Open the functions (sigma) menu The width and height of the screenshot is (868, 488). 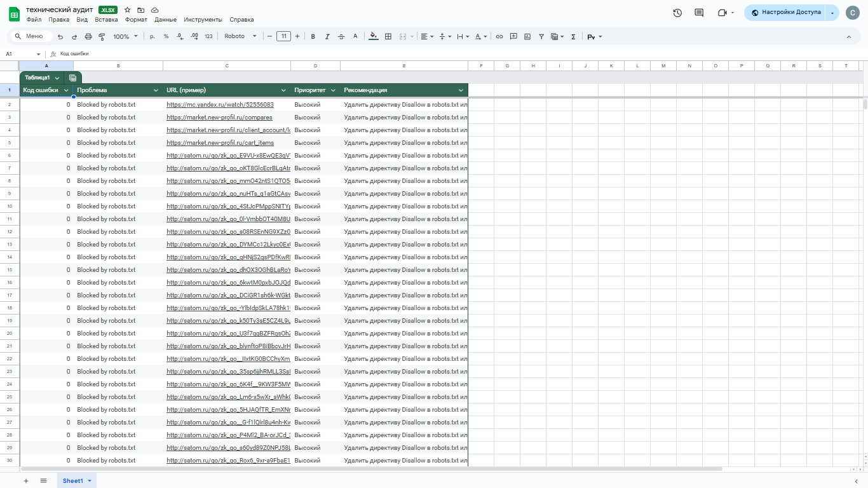tap(573, 37)
